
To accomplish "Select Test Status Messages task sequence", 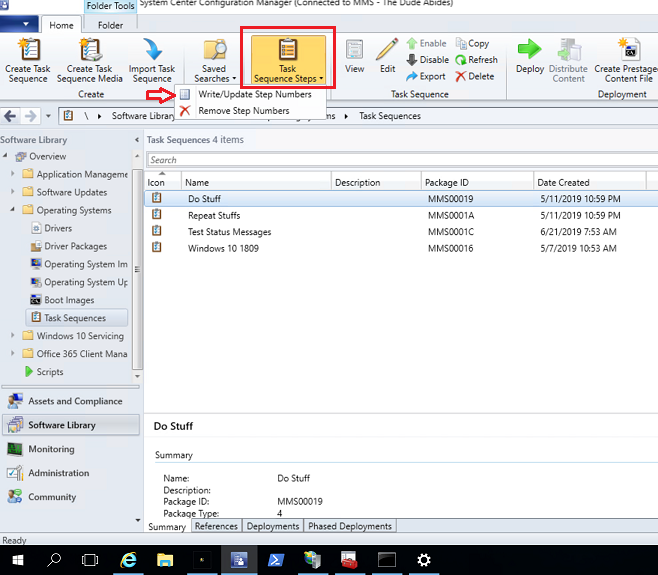I will [x=401, y=232].
